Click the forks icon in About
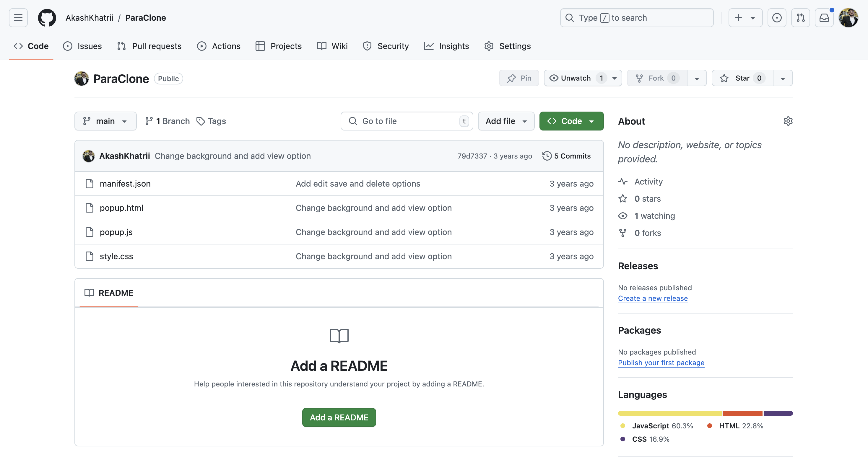 (x=623, y=233)
